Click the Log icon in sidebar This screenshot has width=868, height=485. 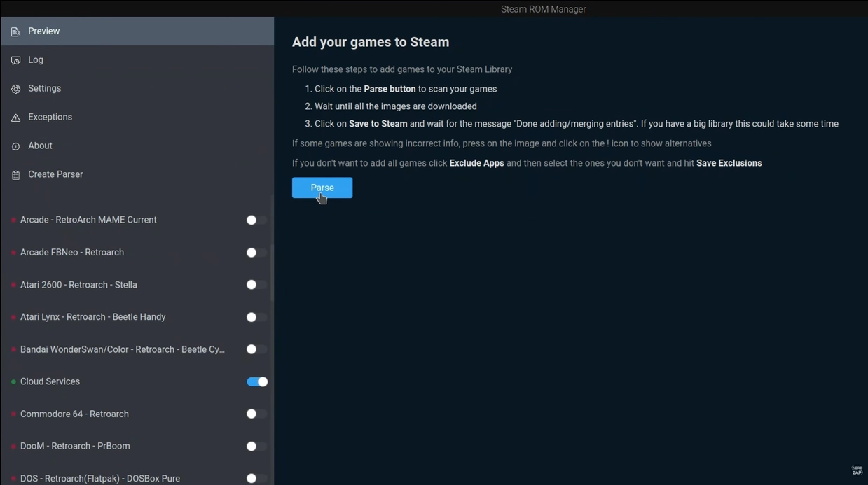coord(15,61)
